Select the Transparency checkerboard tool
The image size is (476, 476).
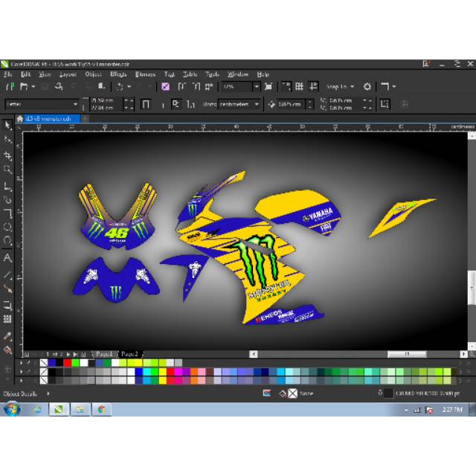(x=7, y=319)
